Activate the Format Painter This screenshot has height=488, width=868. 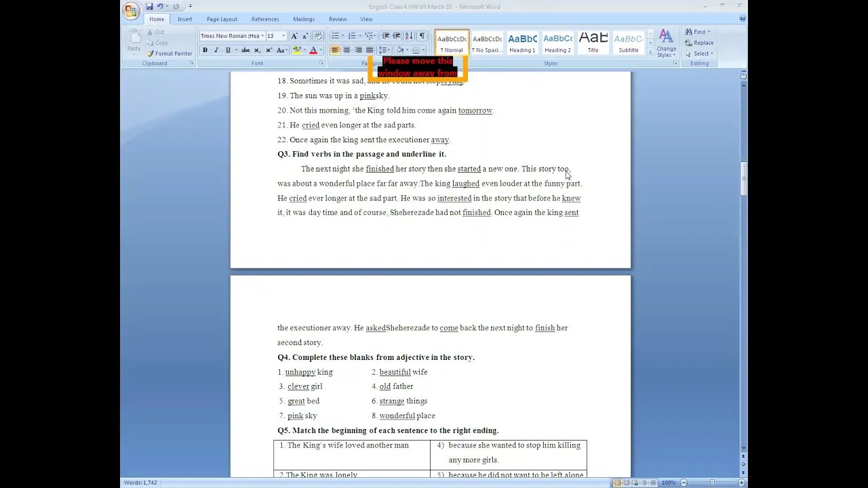(170, 54)
